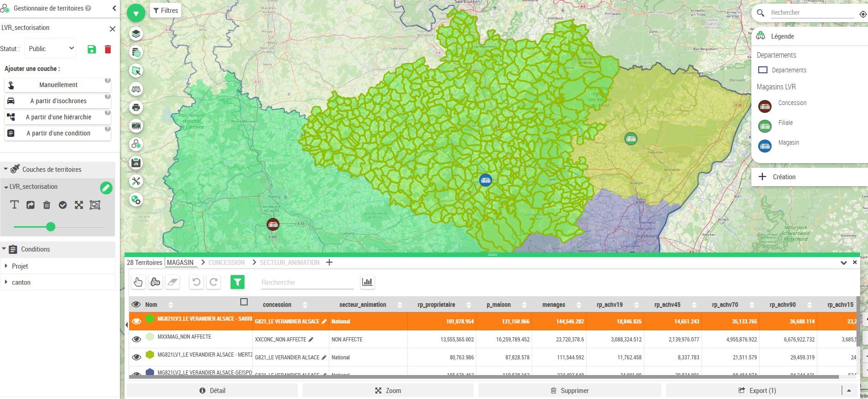
Task: Open the bar chart statistics icon
Action: (367, 282)
